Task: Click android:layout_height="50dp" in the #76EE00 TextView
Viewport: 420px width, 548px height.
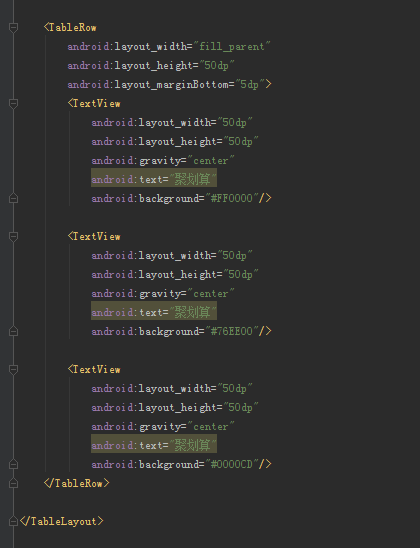Action: click(x=175, y=275)
